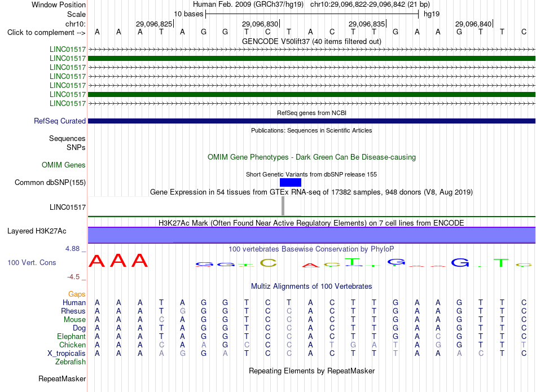The image size is (536, 392).
Task: Select the blue dbSNP variant block
Action: 290,183
